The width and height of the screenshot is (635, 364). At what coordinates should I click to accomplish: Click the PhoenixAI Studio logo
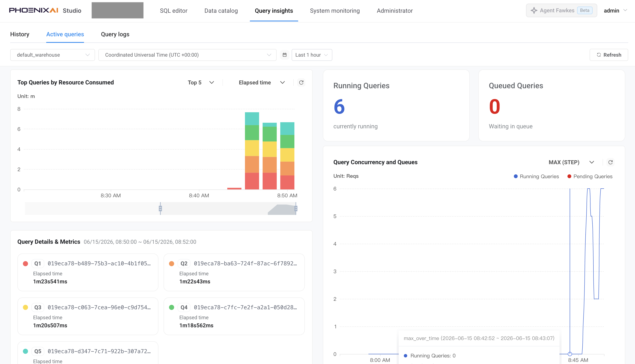[x=45, y=11]
